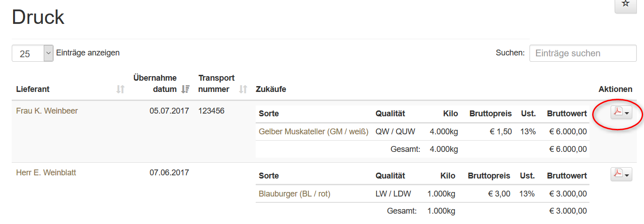The height and width of the screenshot is (224, 644).
Task: Open the 25 entries-per-page dropdown
Action: click(x=32, y=53)
